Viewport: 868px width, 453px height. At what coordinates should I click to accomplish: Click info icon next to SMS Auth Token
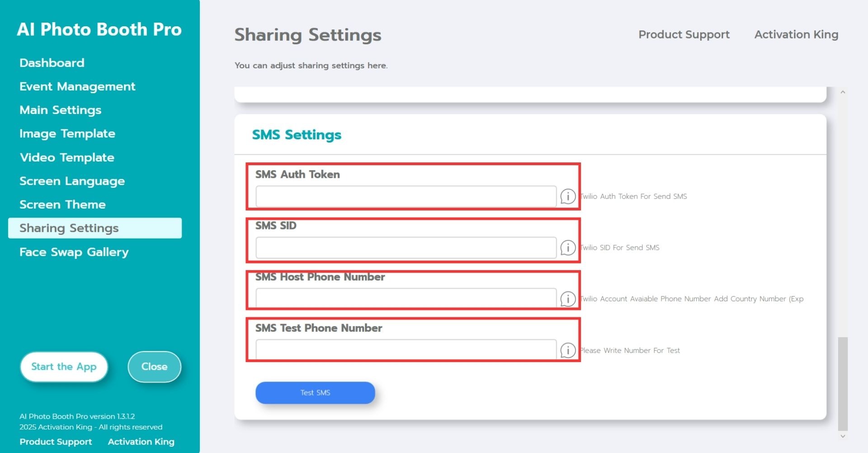[x=568, y=196]
